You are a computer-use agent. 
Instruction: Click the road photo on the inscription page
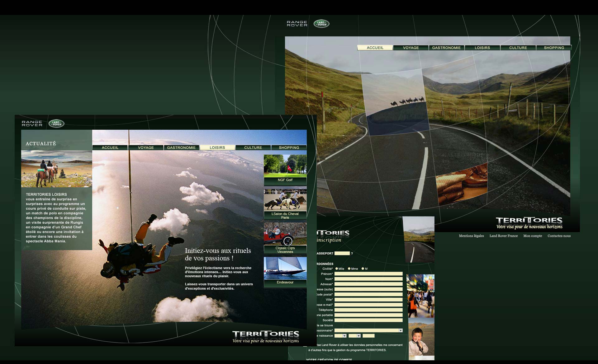(419, 240)
